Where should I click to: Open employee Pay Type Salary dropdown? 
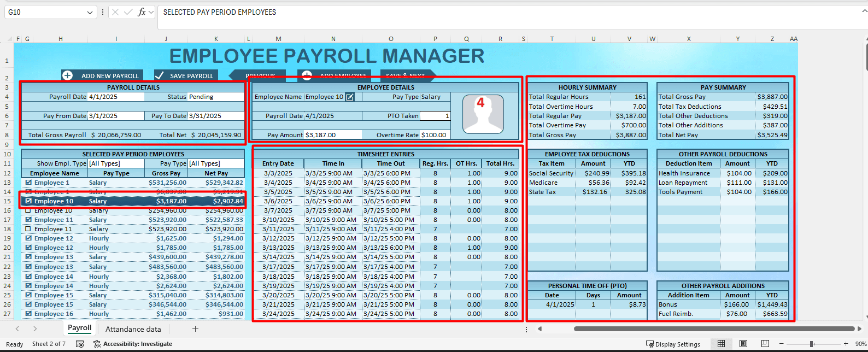tap(435, 97)
